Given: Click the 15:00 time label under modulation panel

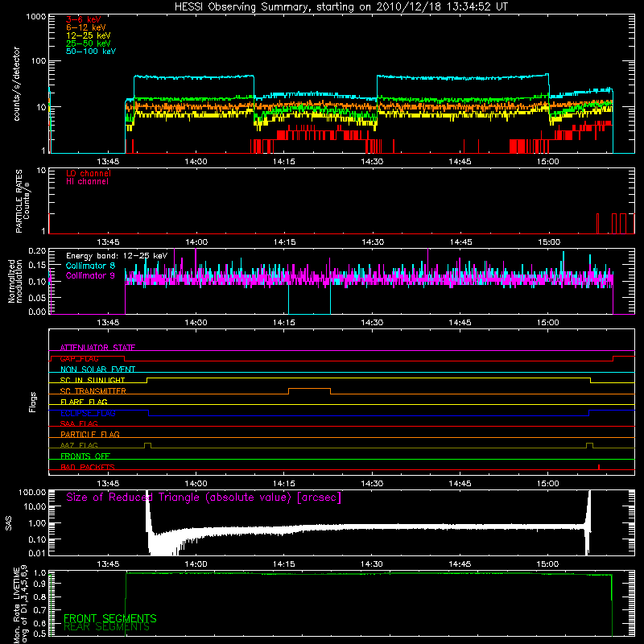Looking at the screenshot, I should [548, 323].
